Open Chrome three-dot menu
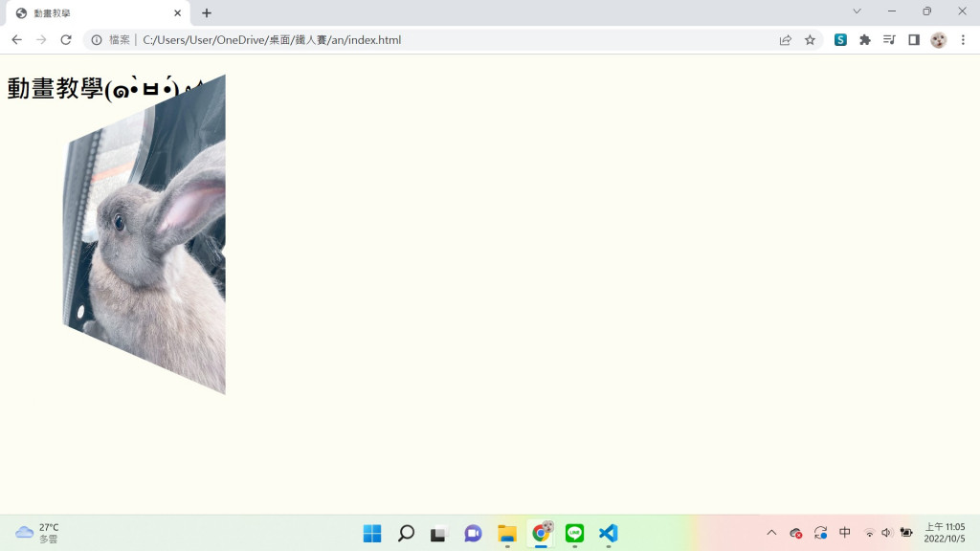 tap(963, 40)
